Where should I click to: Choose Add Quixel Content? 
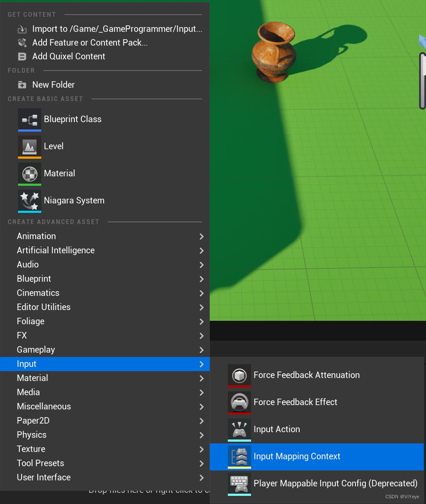(x=105, y=57)
